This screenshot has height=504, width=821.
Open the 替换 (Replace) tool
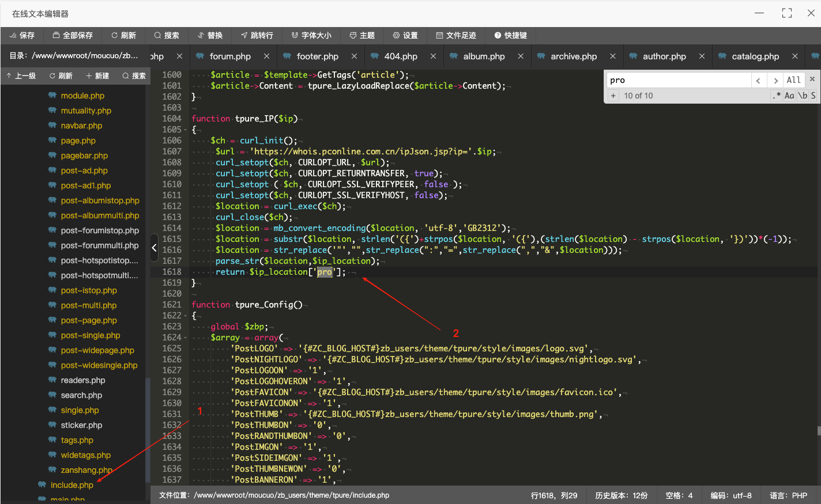pyautogui.click(x=210, y=35)
